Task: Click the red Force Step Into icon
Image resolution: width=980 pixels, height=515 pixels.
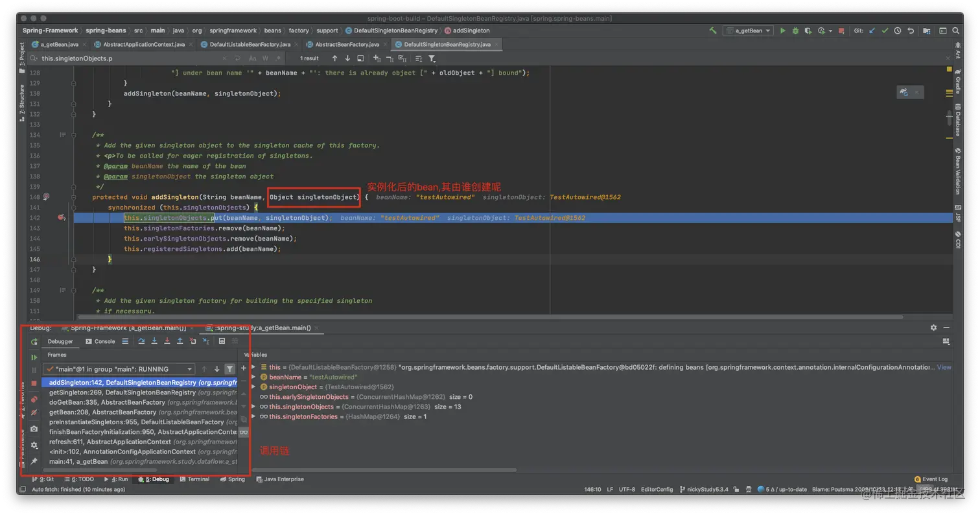Action: point(167,341)
